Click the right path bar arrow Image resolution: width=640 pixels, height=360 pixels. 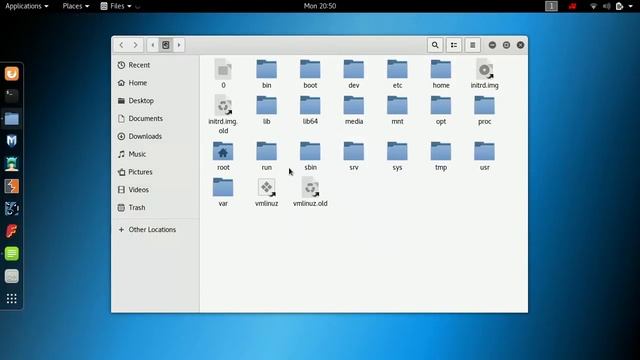[x=179, y=45]
